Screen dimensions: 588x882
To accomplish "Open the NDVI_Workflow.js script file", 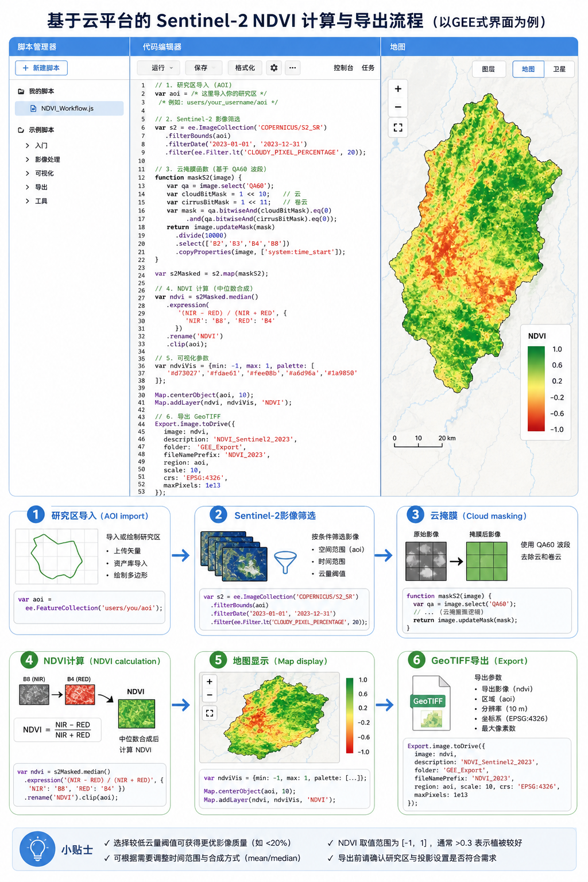I will [x=69, y=108].
